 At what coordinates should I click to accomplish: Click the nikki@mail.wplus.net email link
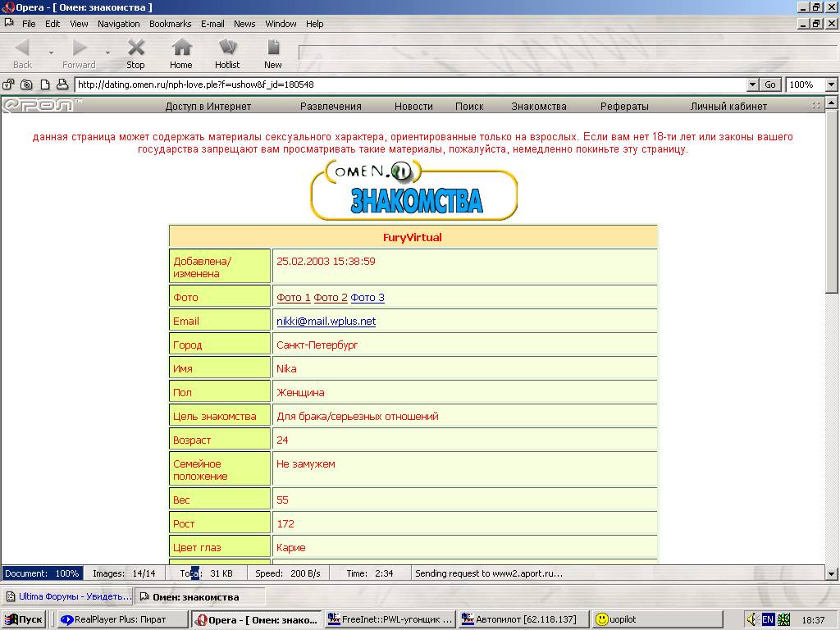tap(326, 321)
